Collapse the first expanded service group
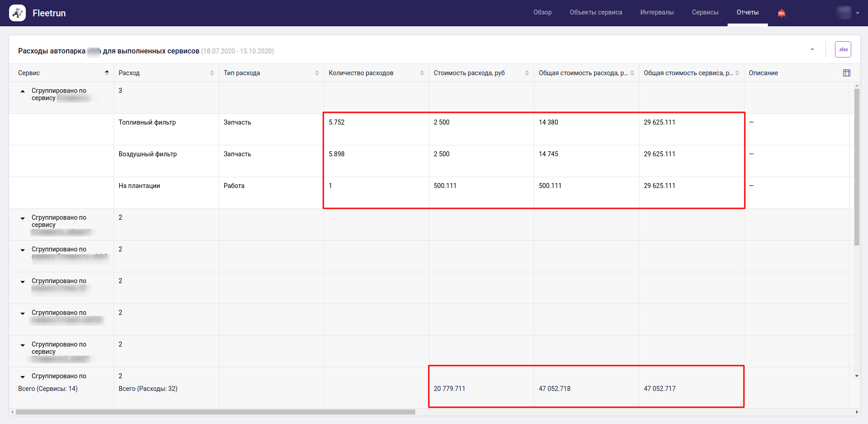This screenshot has height=424, width=868. point(23,91)
